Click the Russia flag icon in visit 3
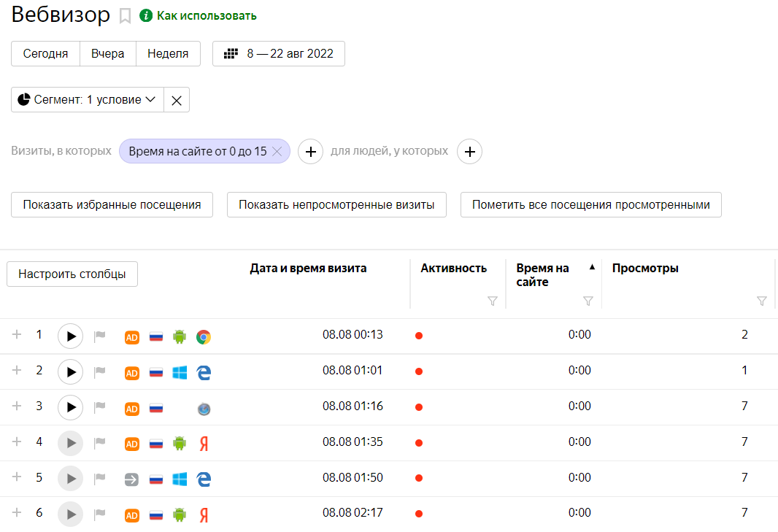The image size is (778, 532). [155, 409]
